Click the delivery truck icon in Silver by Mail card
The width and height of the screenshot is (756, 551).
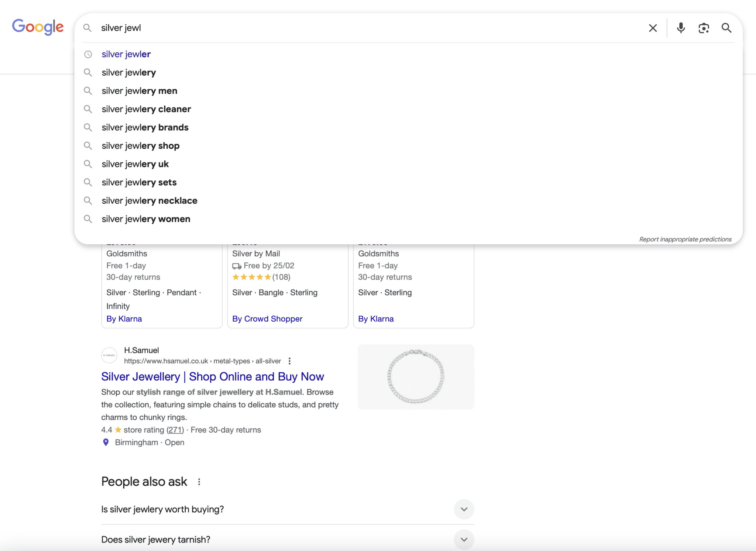(x=237, y=265)
